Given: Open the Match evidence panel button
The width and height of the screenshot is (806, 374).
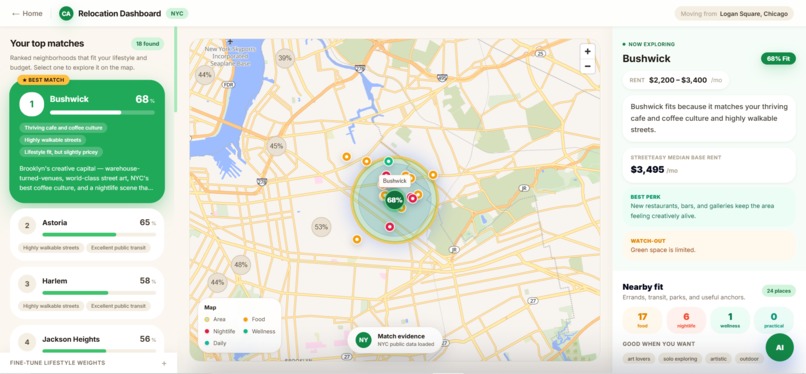Looking at the screenshot, I should click(x=395, y=340).
